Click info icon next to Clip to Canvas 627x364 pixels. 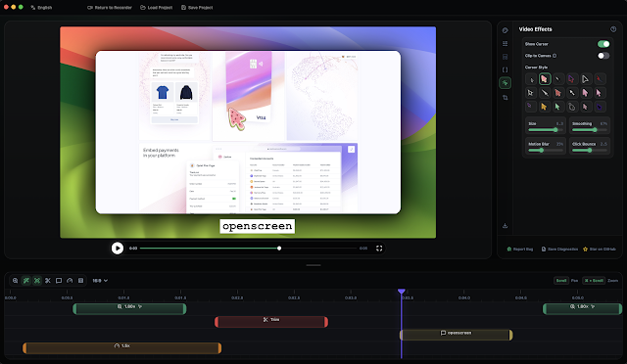(555, 56)
